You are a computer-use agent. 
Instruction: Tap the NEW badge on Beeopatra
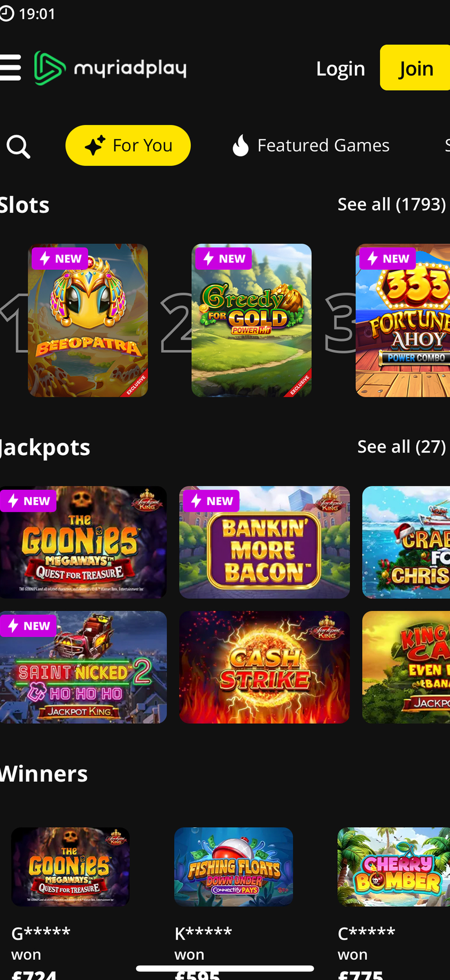pyautogui.click(x=60, y=259)
